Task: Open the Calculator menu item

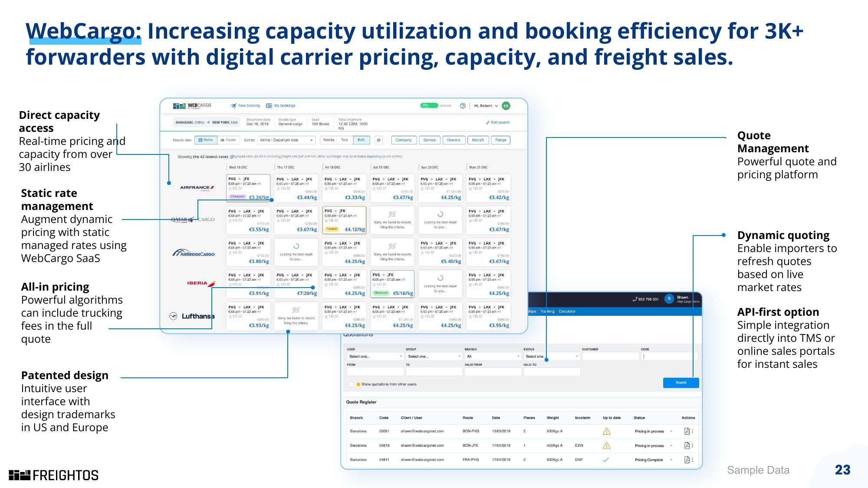Action: [x=567, y=311]
